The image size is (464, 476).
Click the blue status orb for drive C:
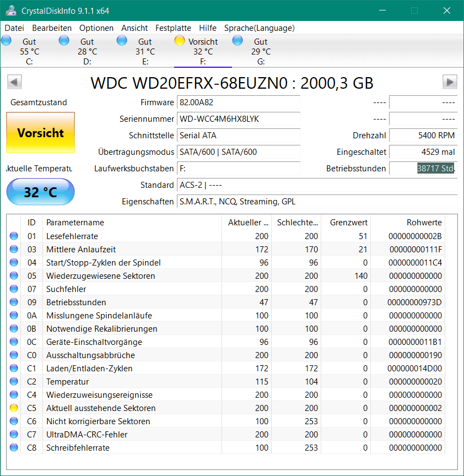pyautogui.click(x=7, y=40)
